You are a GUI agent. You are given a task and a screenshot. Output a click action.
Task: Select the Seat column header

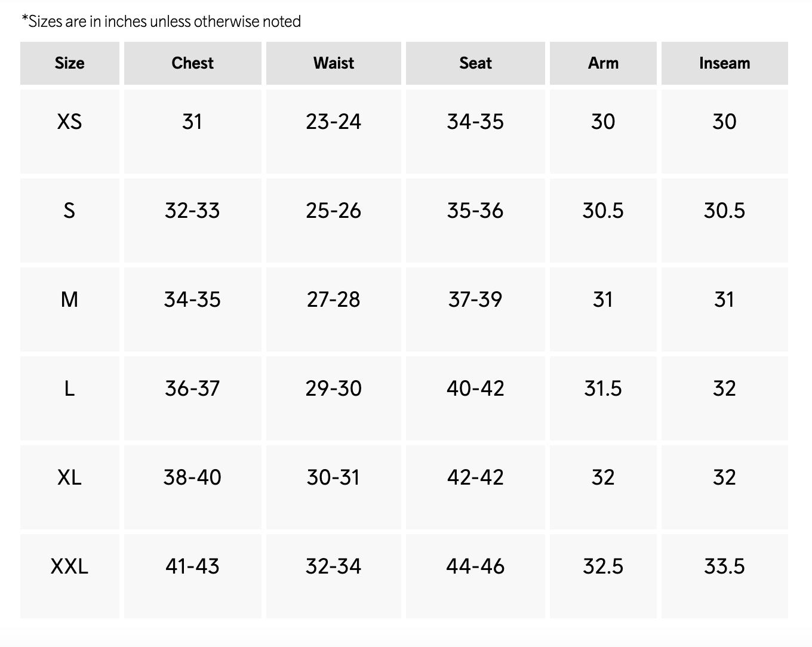click(475, 63)
